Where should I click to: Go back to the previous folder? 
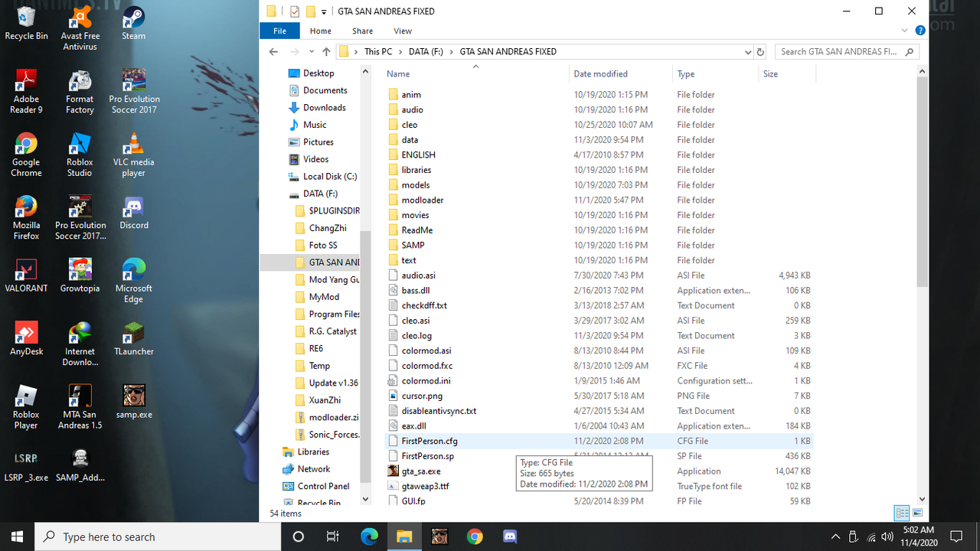[x=274, y=51]
